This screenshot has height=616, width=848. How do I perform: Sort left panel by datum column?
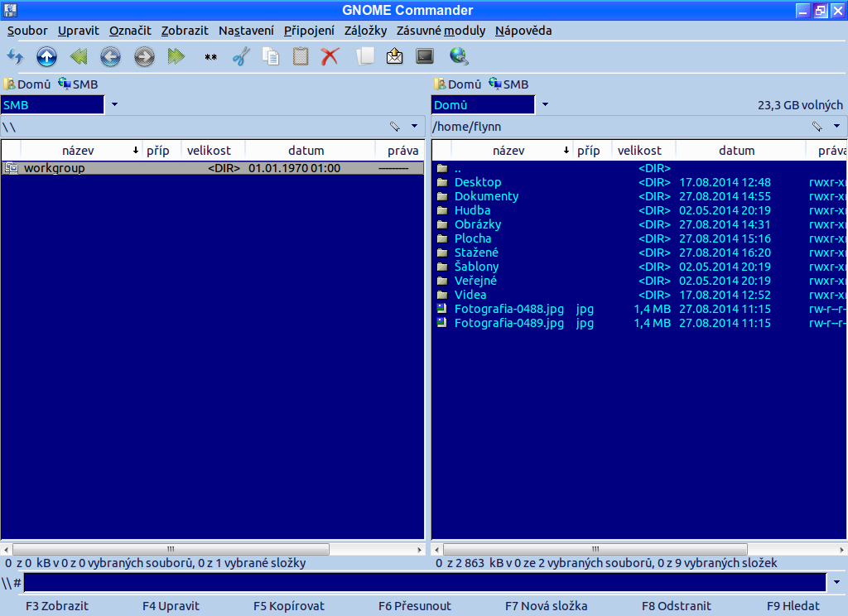pos(310,151)
